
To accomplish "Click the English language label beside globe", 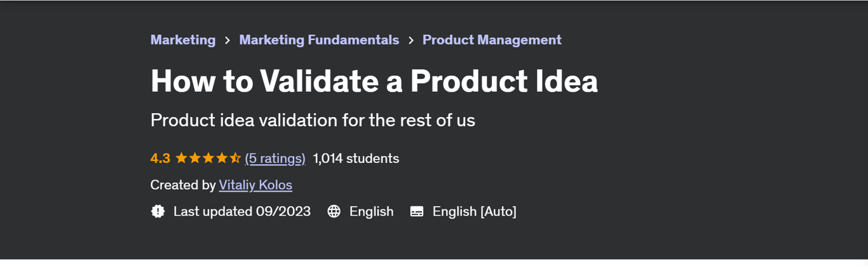I will tap(371, 211).
